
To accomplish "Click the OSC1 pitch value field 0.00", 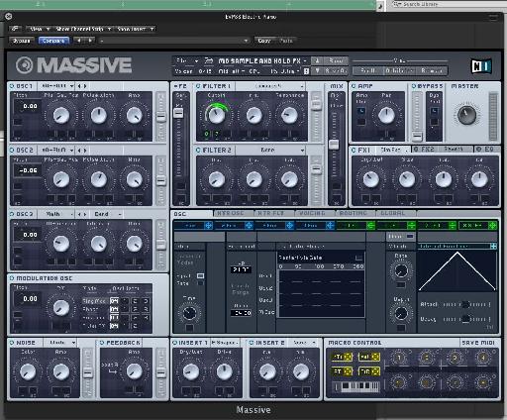I will click(x=27, y=106).
